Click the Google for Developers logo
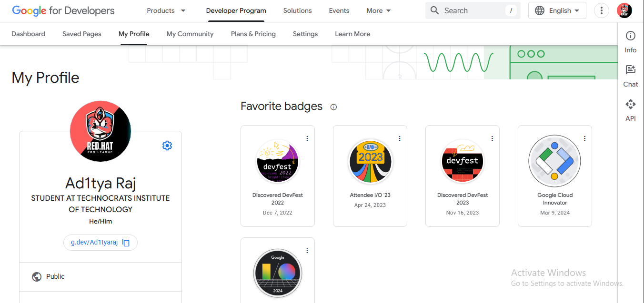Screen dimensions: 644x303 pos(63,10)
